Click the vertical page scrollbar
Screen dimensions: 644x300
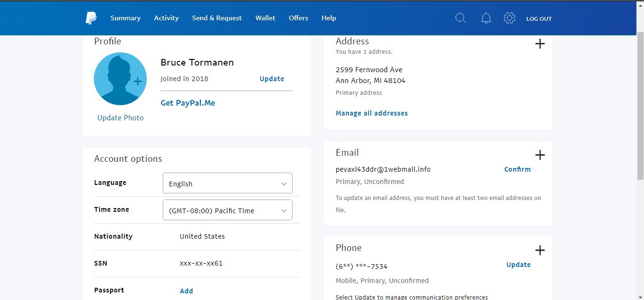(x=640, y=106)
